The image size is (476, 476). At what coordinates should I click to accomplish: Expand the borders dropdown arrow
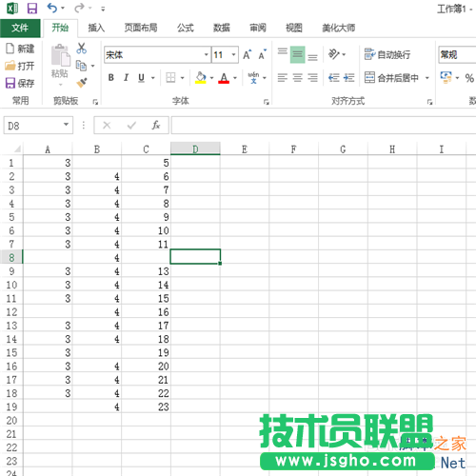[183, 78]
